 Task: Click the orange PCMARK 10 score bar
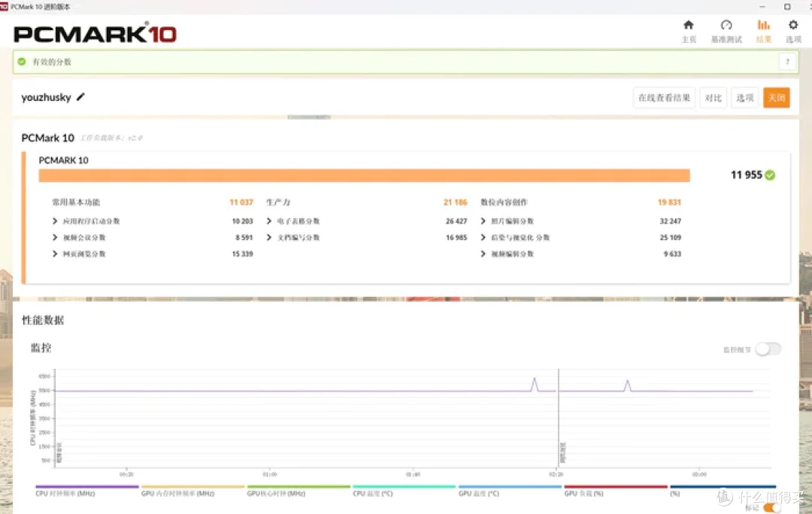(364, 175)
